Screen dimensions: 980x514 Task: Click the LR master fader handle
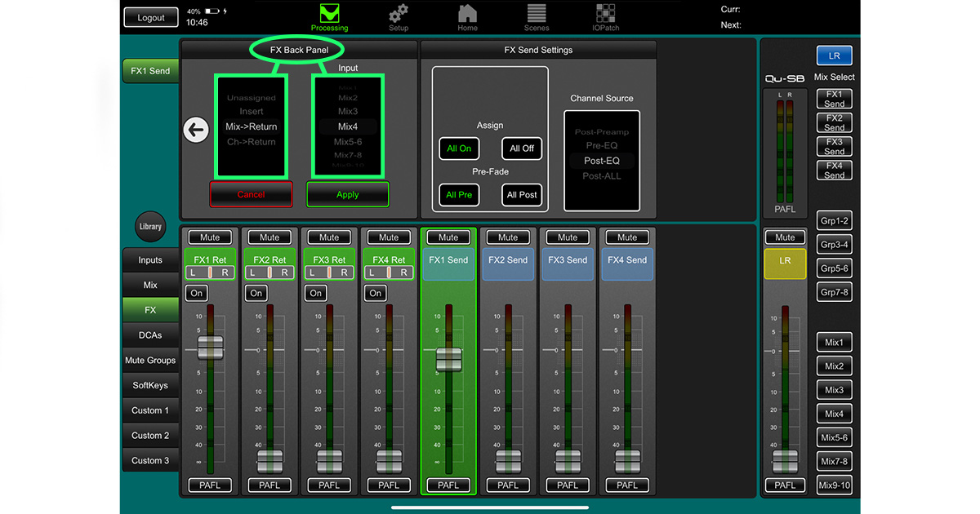pyautogui.click(x=785, y=461)
